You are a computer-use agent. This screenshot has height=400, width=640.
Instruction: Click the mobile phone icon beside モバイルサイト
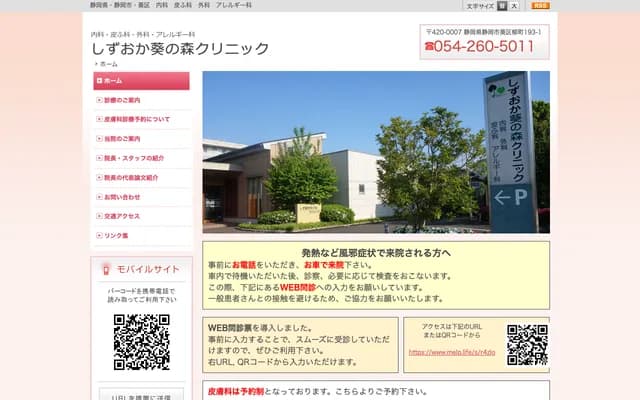pos(106,269)
